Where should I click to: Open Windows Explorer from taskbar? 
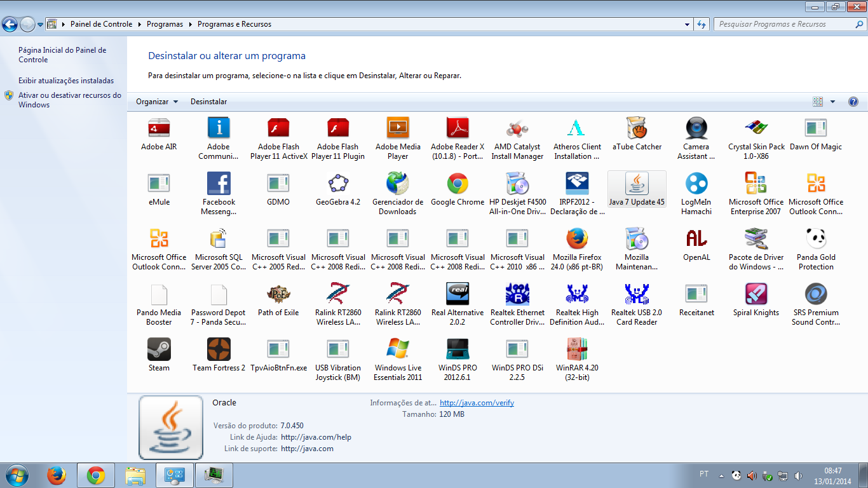click(x=135, y=475)
